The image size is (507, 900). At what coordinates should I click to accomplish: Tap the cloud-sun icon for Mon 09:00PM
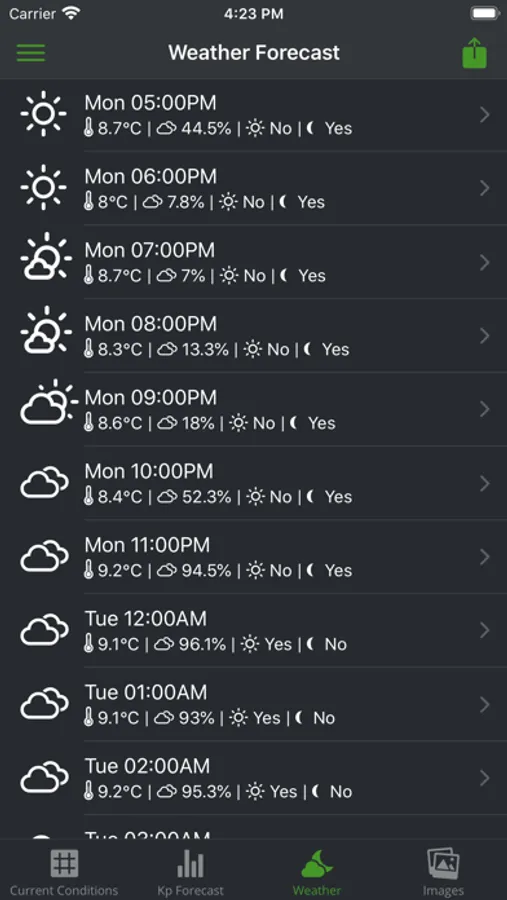47,403
